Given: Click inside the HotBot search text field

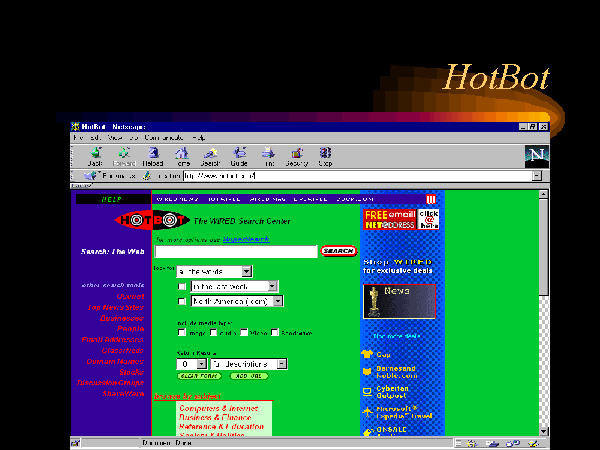Looking at the screenshot, I should point(236,251).
